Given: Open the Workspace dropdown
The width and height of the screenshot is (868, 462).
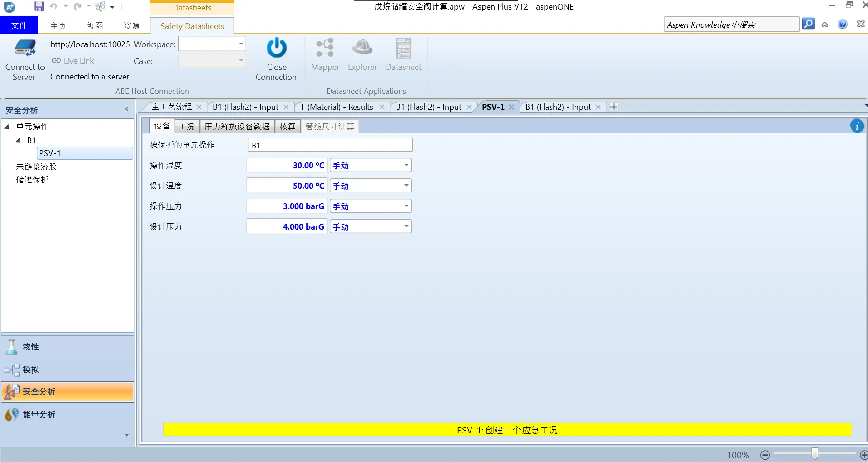Looking at the screenshot, I should click(x=241, y=44).
